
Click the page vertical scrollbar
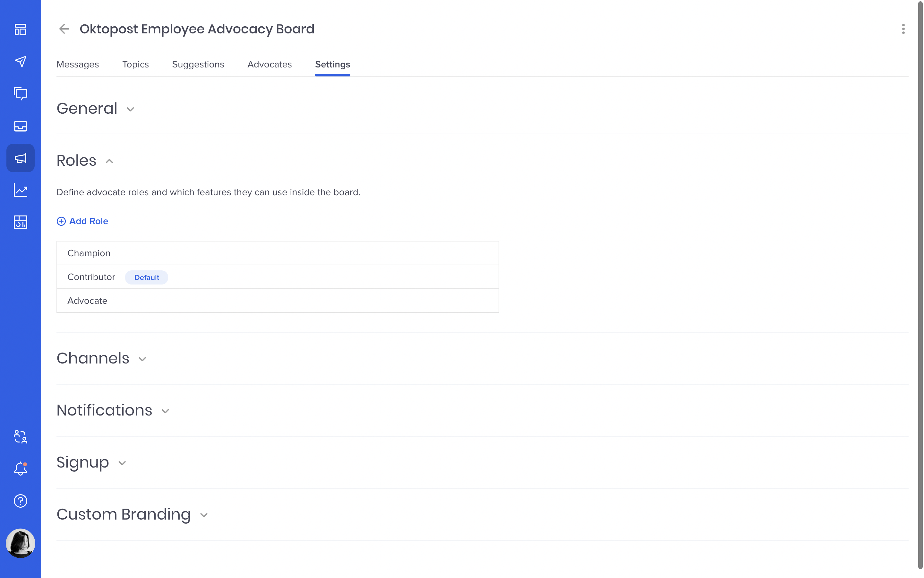(x=920, y=285)
